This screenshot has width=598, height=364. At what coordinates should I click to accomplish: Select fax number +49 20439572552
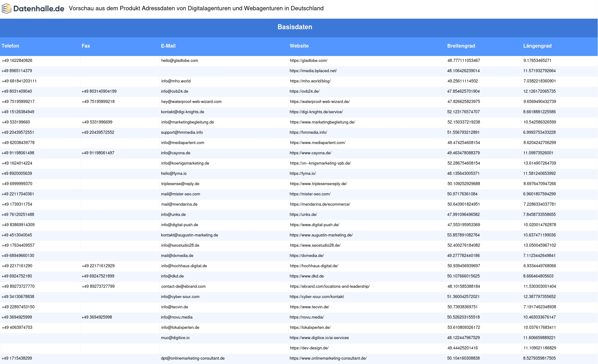(98, 133)
